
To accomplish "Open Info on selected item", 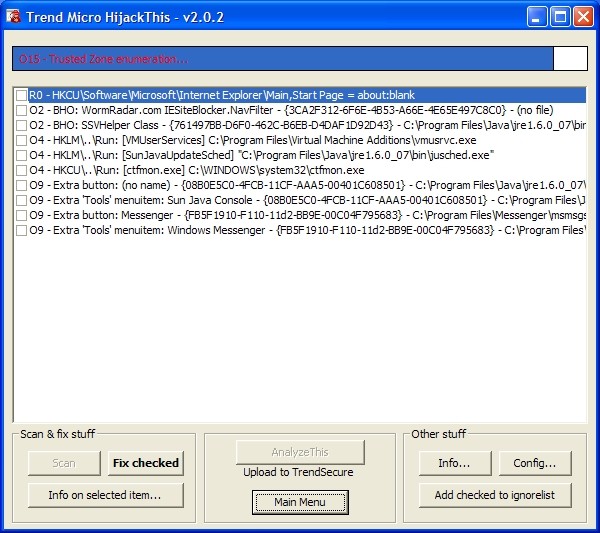I will (x=106, y=495).
